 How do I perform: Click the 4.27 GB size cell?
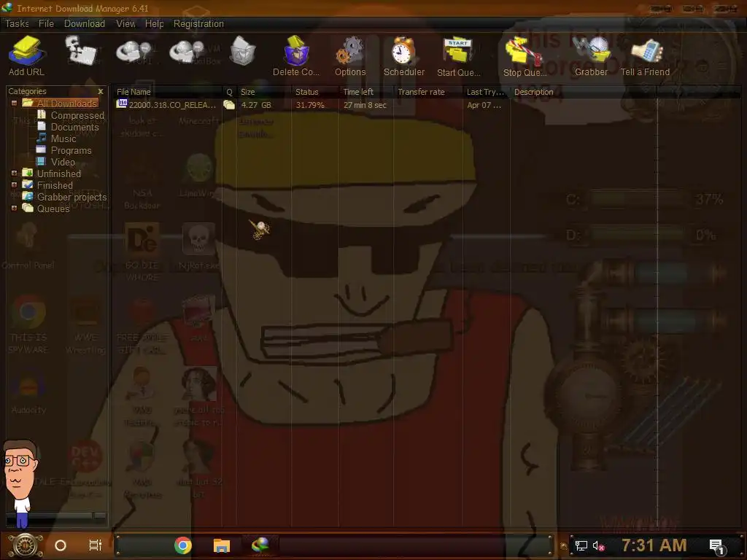point(256,105)
